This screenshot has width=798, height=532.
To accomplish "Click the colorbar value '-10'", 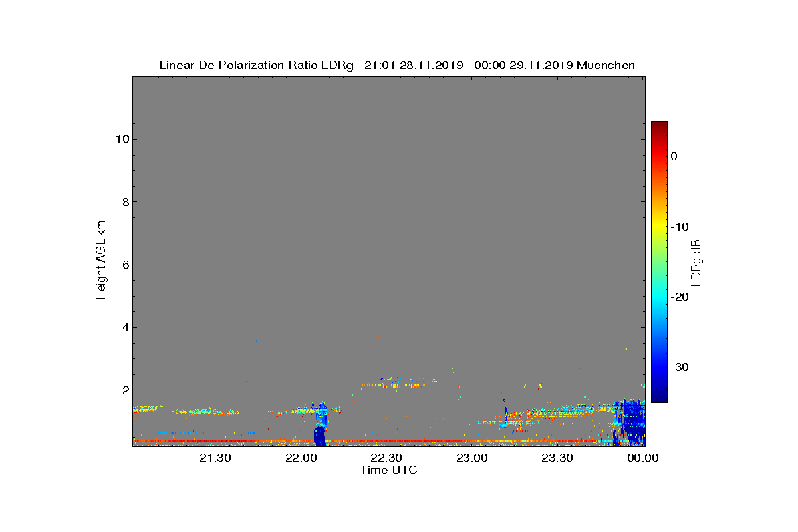I will (679, 227).
